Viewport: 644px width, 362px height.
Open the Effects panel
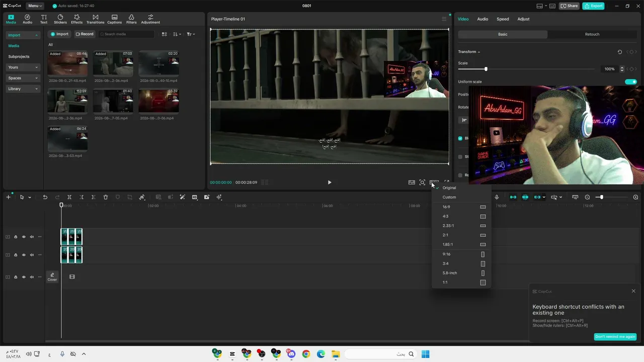(76, 19)
